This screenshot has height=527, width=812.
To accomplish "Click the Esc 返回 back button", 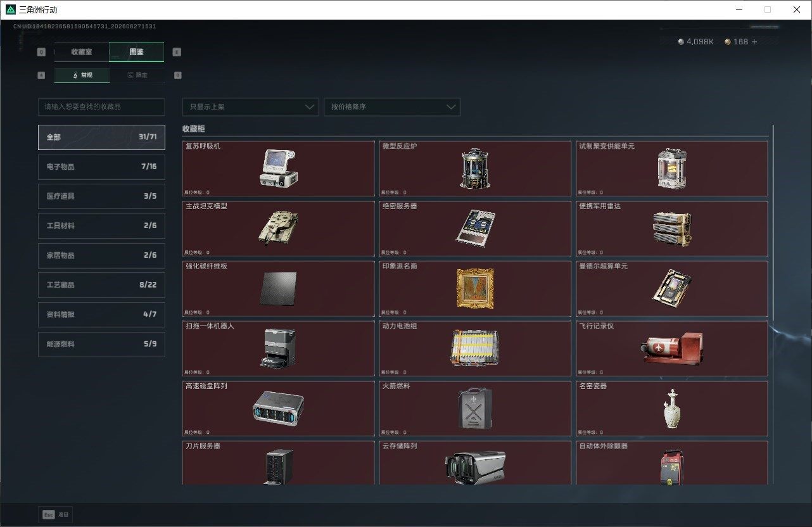I will pos(55,515).
